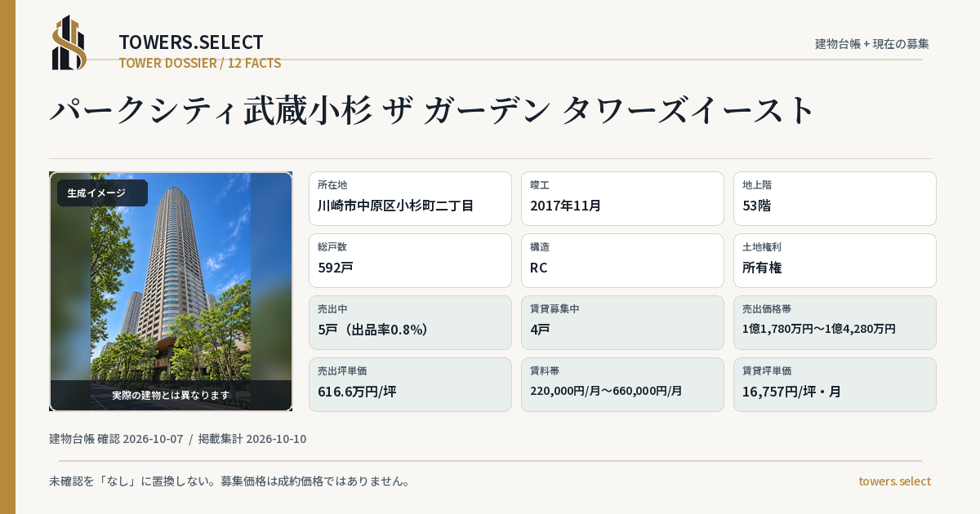Click the TOWERS.SELECT brand name
Image resolution: width=980 pixels, height=514 pixels.
pyautogui.click(x=191, y=42)
